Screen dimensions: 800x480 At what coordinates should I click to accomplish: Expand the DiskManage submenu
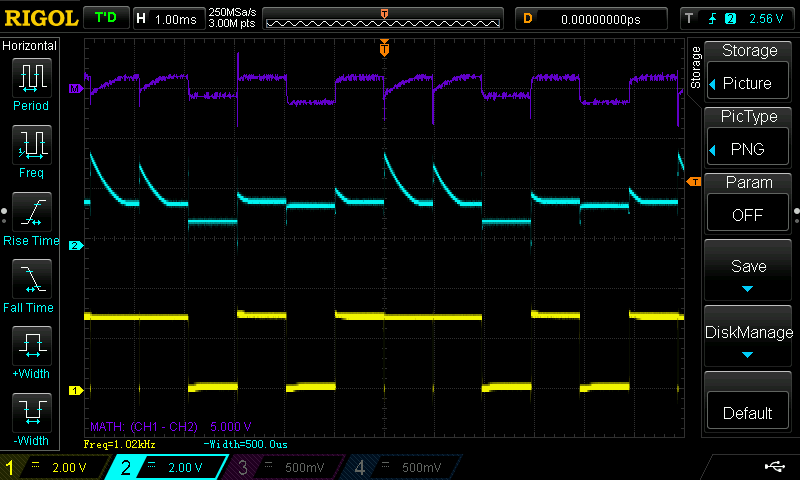click(x=749, y=339)
